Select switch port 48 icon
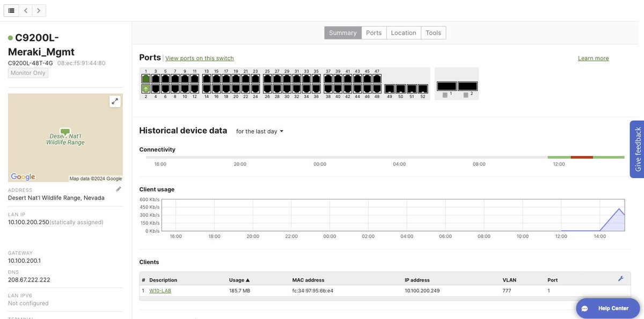 [377, 89]
